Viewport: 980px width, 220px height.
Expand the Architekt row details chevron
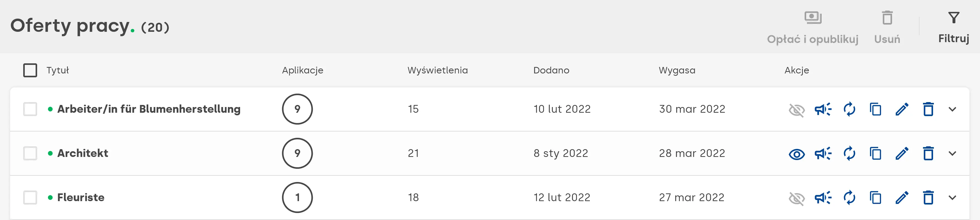(952, 154)
